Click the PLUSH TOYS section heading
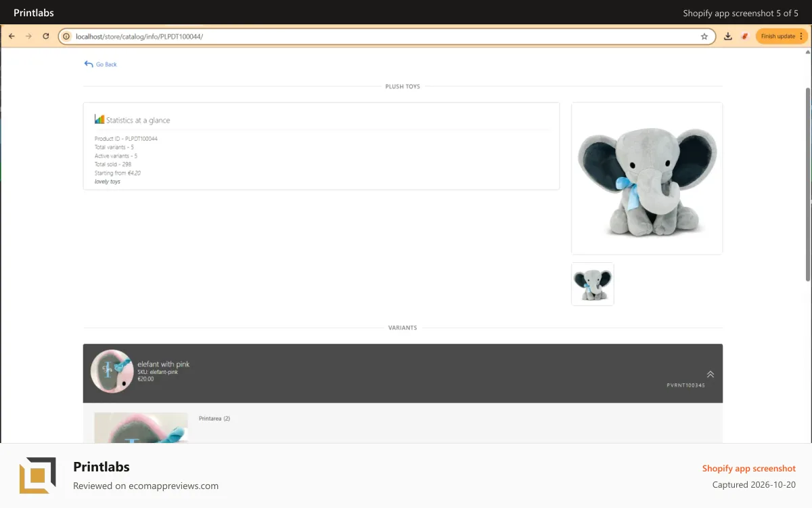 pyautogui.click(x=403, y=87)
